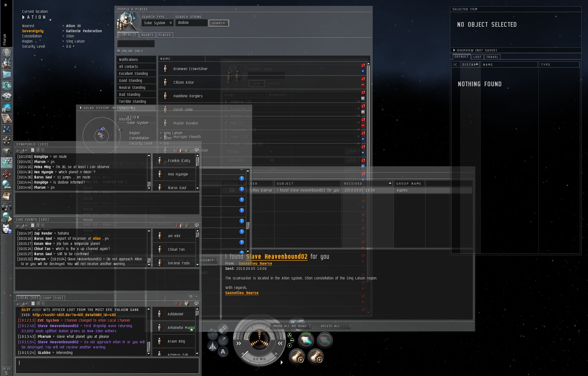Click speech bubble icon in Live Events channel

197,225
